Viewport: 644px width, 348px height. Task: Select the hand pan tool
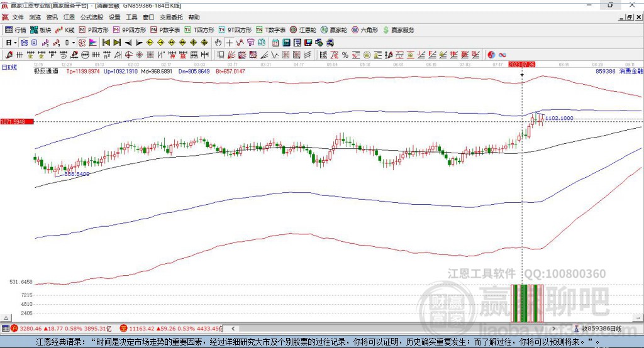click(218, 43)
